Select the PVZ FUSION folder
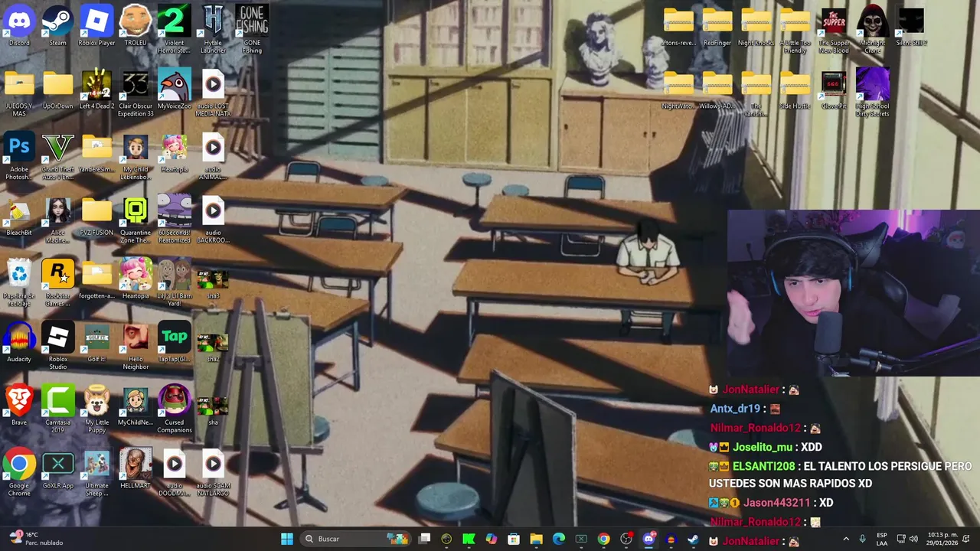980x551 pixels. click(x=96, y=216)
